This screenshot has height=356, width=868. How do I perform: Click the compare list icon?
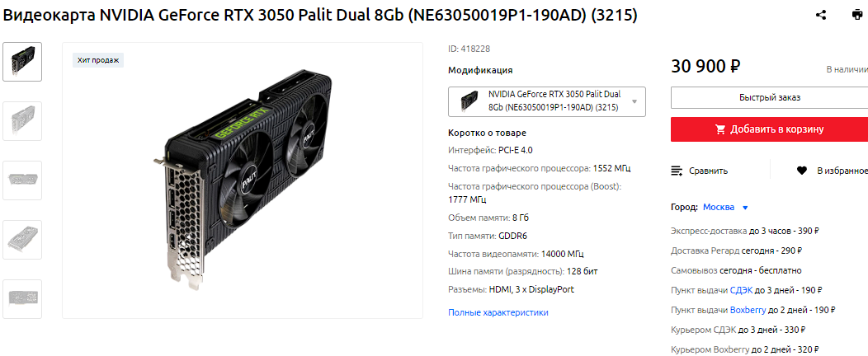[x=677, y=171]
